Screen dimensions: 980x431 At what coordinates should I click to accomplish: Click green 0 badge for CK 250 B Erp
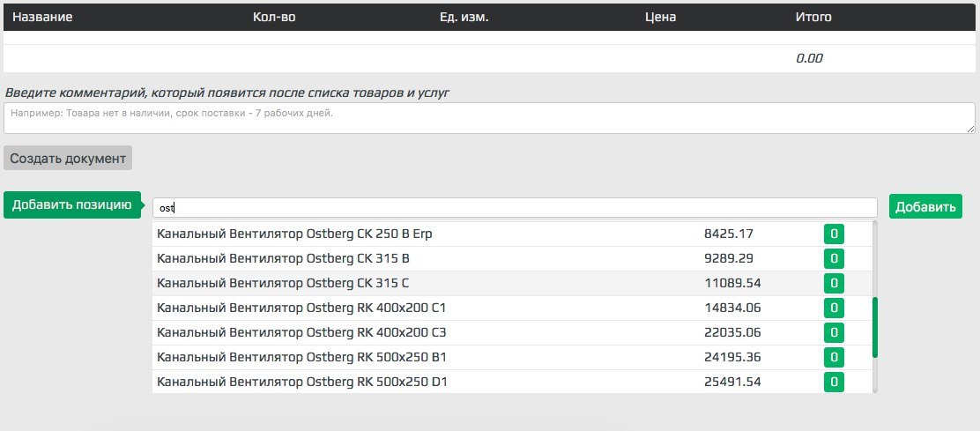coord(834,234)
